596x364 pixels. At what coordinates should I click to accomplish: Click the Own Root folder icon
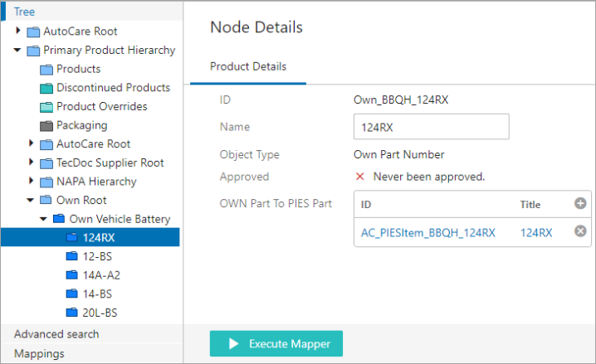[x=46, y=199]
